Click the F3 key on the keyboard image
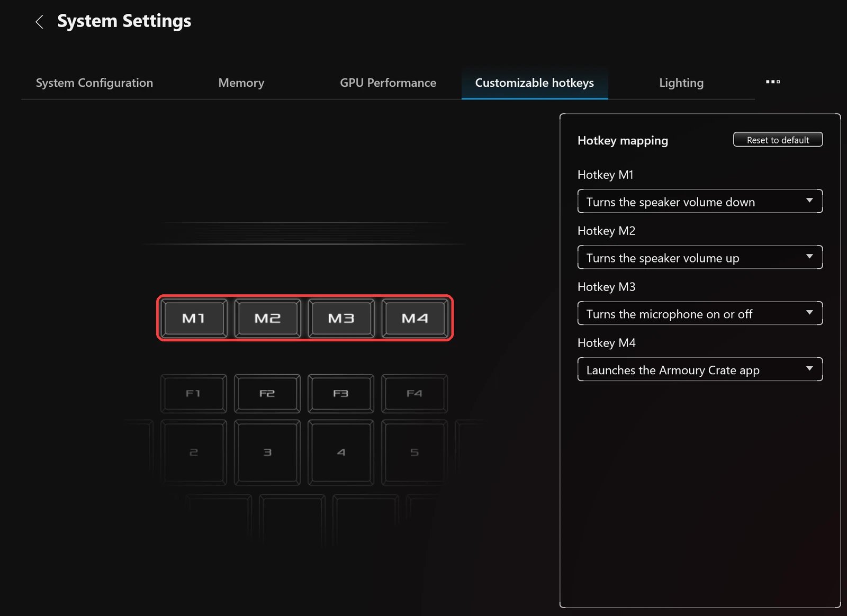847x616 pixels. (341, 394)
